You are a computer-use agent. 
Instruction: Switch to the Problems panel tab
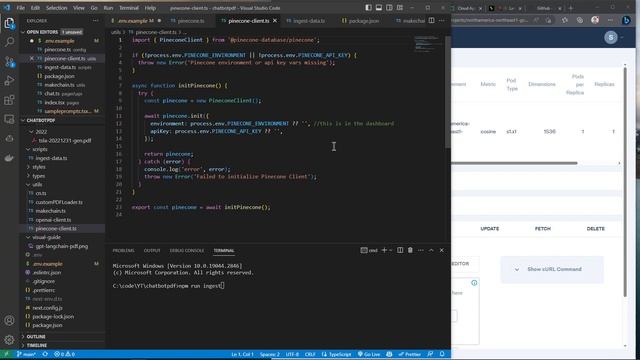[123, 251]
